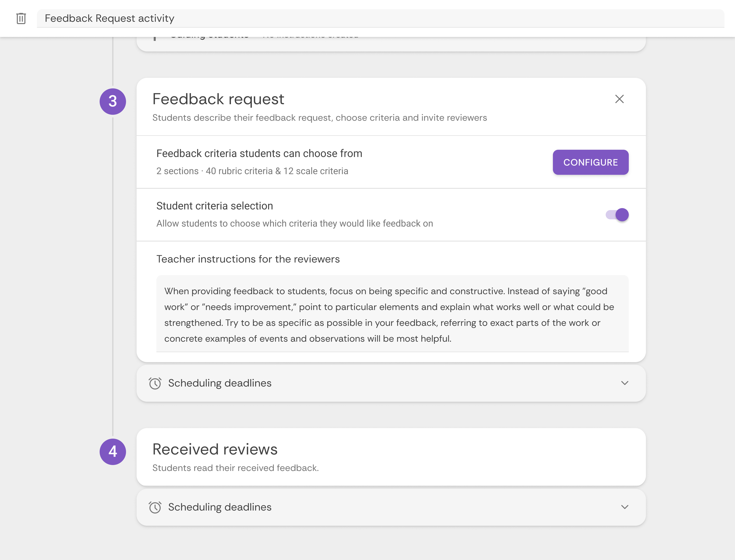Open the Received reviews card
The width and height of the screenshot is (735, 560).
click(x=391, y=457)
